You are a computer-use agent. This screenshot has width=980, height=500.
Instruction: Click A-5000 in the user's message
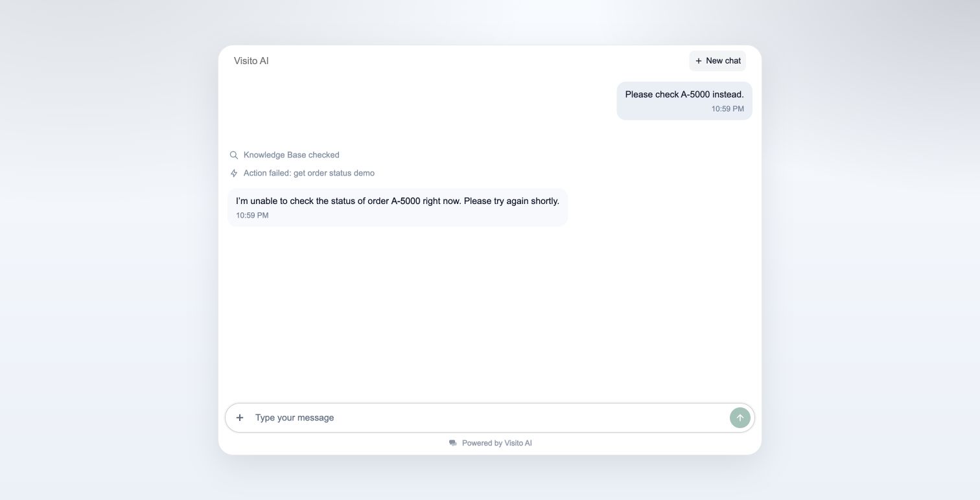[695, 95]
